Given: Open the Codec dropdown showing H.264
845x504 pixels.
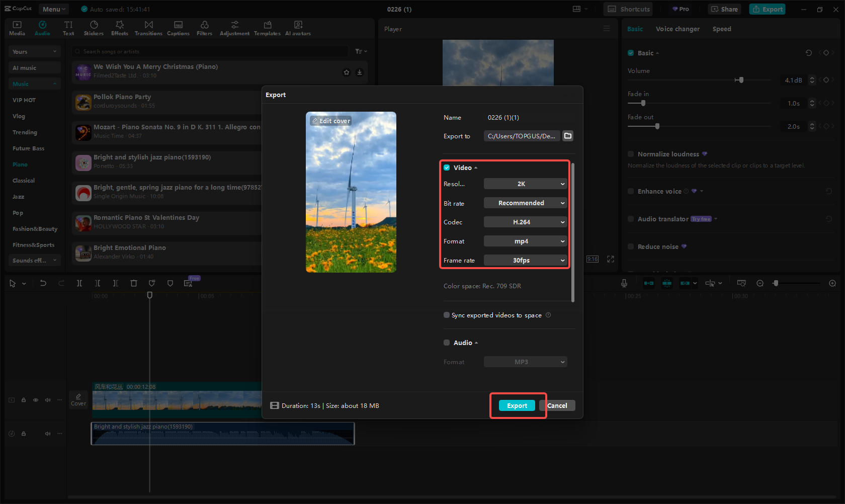Looking at the screenshot, I should point(525,222).
